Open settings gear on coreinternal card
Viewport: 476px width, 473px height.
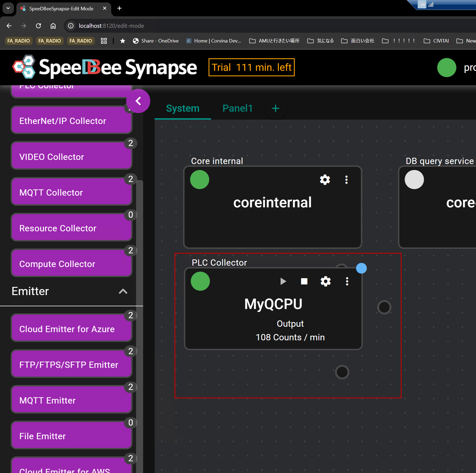click(x=325, y=180)
